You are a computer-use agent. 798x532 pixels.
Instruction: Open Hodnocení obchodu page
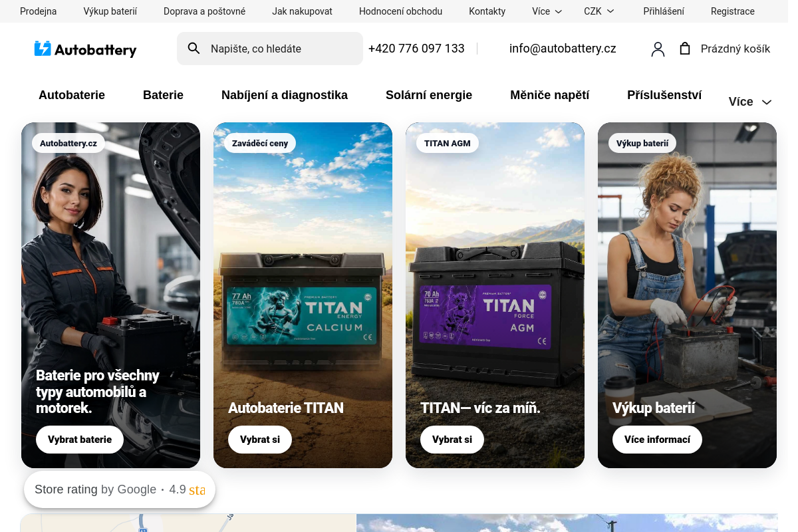pos(400,11)
